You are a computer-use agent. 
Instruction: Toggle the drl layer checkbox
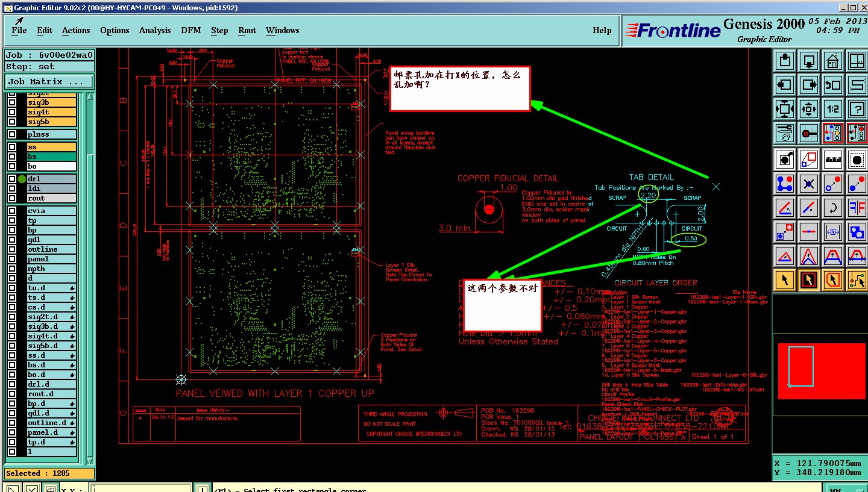12,179
